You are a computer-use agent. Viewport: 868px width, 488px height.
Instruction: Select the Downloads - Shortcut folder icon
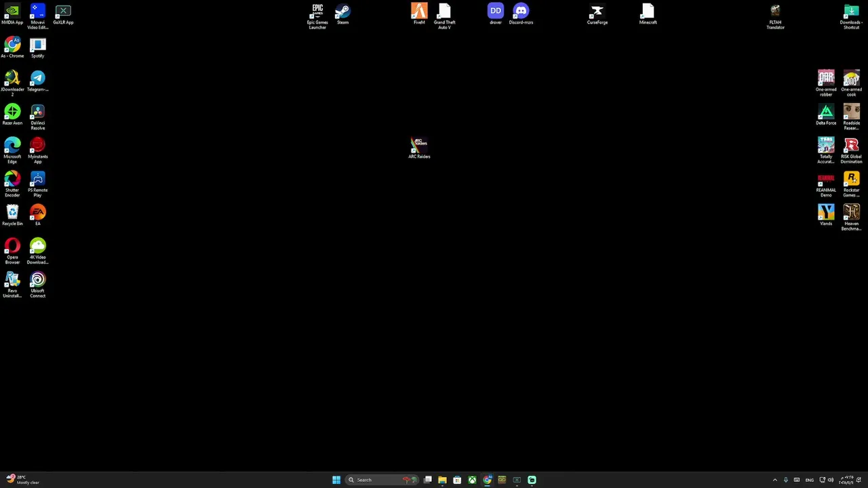coord(851,16)
